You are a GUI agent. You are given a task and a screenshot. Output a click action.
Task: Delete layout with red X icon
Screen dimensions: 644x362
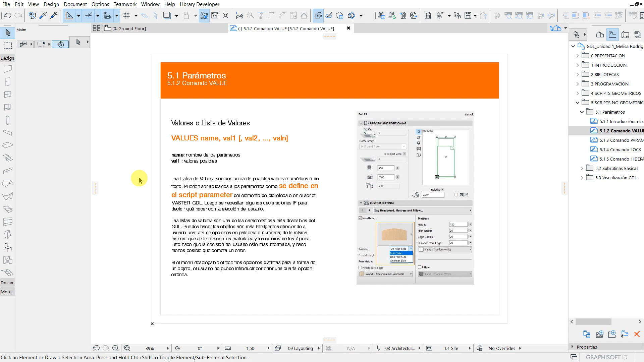pos(637,334)
